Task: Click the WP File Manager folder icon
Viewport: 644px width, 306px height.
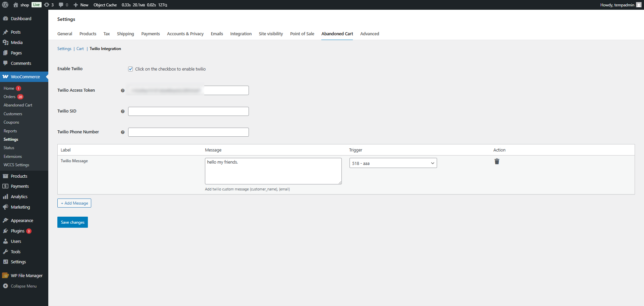Action: coord(5,275)
